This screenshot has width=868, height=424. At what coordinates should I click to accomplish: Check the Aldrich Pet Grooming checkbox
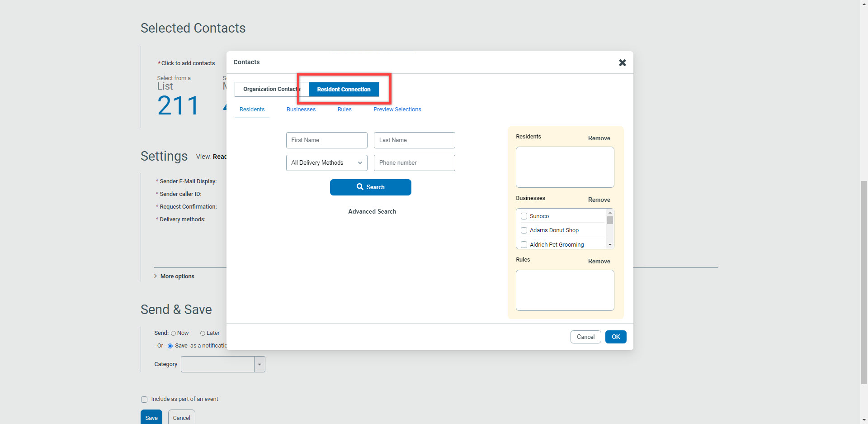click(x=524, y=244)
